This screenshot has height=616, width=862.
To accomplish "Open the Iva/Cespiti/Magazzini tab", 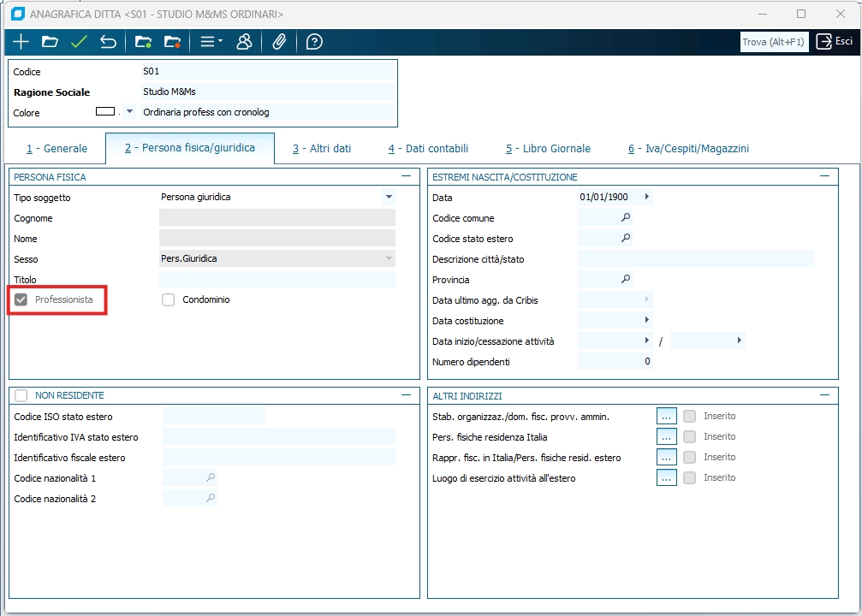I will coord(688,149).
